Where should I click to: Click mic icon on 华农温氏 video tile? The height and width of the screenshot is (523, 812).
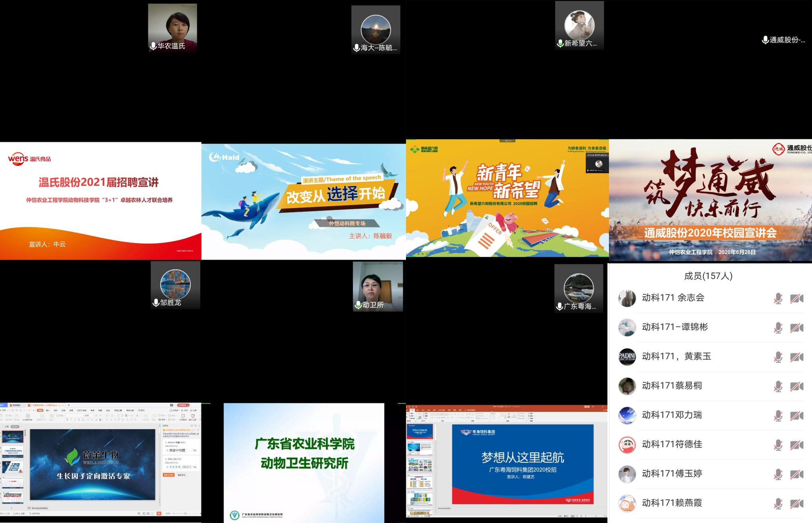(153, 46)
